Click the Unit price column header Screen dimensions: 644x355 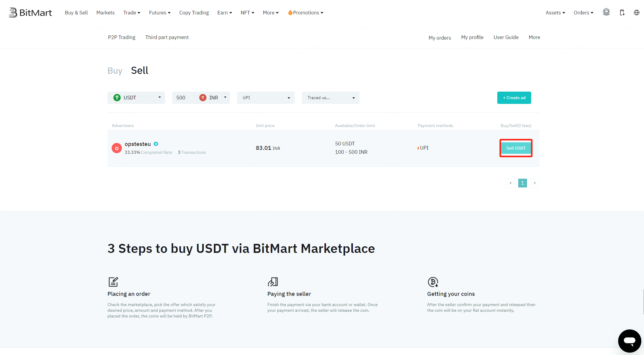(265, 126)
